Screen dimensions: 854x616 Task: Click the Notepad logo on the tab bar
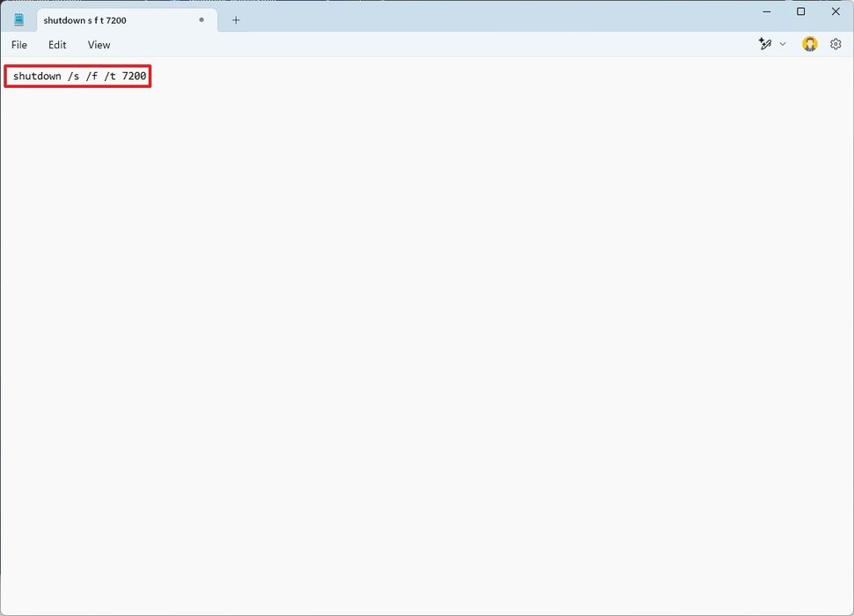point(18,18)
